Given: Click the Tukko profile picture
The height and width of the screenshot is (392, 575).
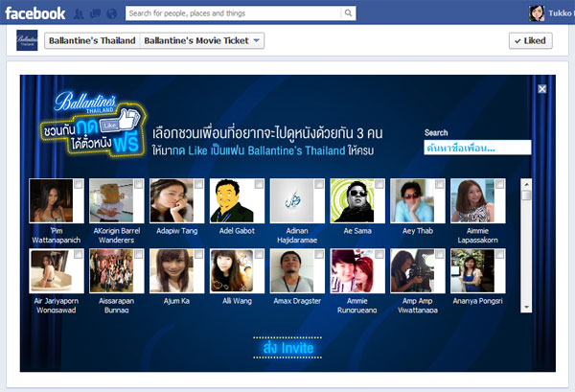Looking at the screenshot, I should [x=537, y=13].
